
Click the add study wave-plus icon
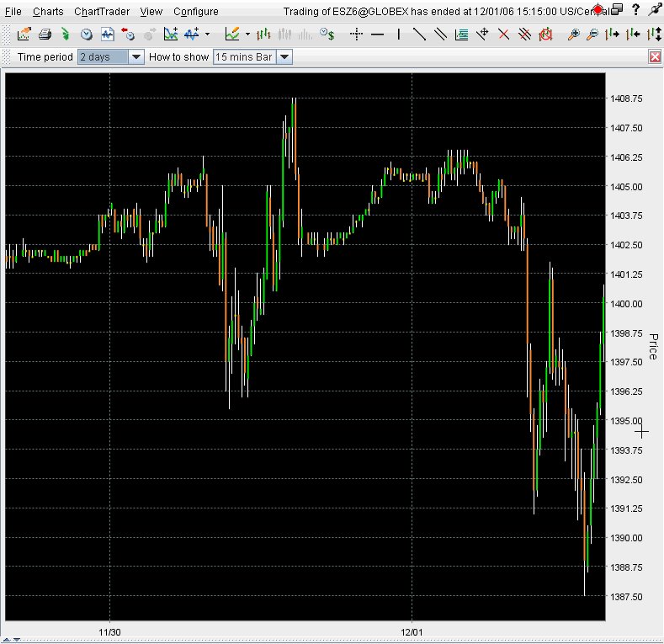192,34
